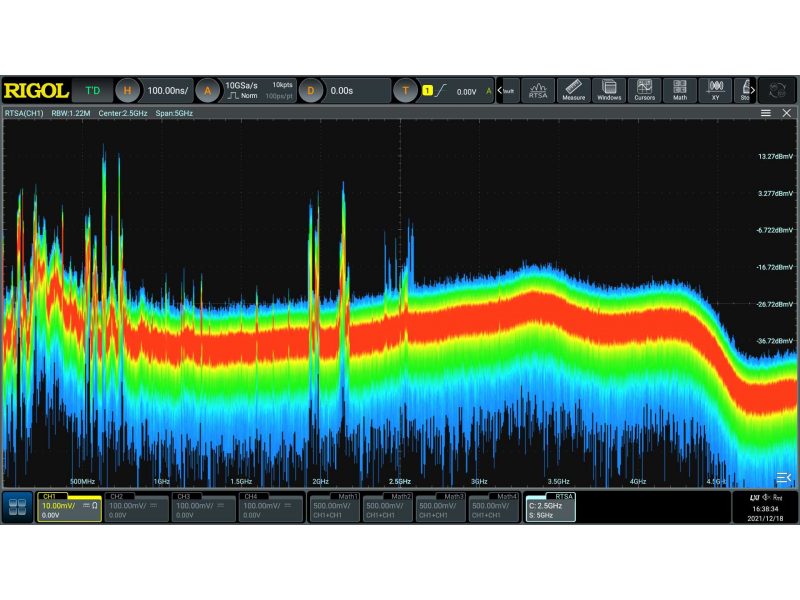Open the Math function icon
Viewport: 800px width, 600px height.
click(x=680, y=91)
